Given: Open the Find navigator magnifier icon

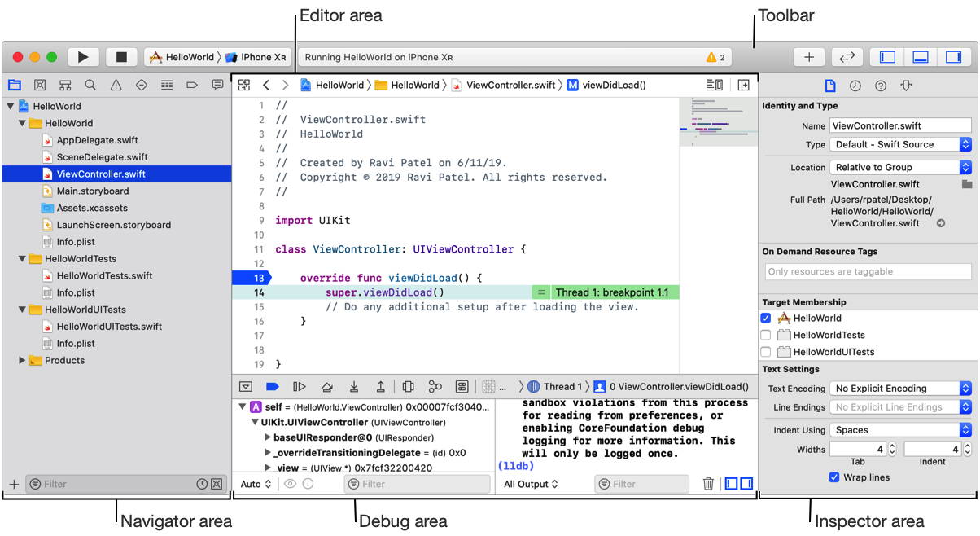Looking at the screenshot, I should click(90, 85).
